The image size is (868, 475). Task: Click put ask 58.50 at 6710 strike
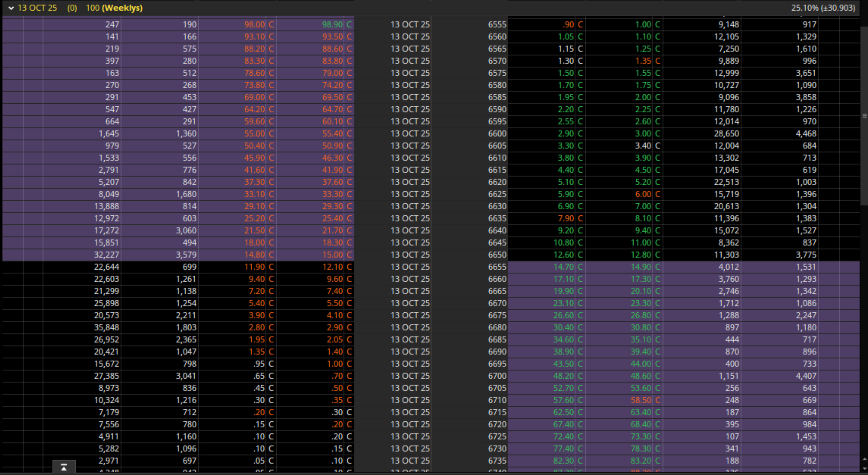click(x=641, y=400)
